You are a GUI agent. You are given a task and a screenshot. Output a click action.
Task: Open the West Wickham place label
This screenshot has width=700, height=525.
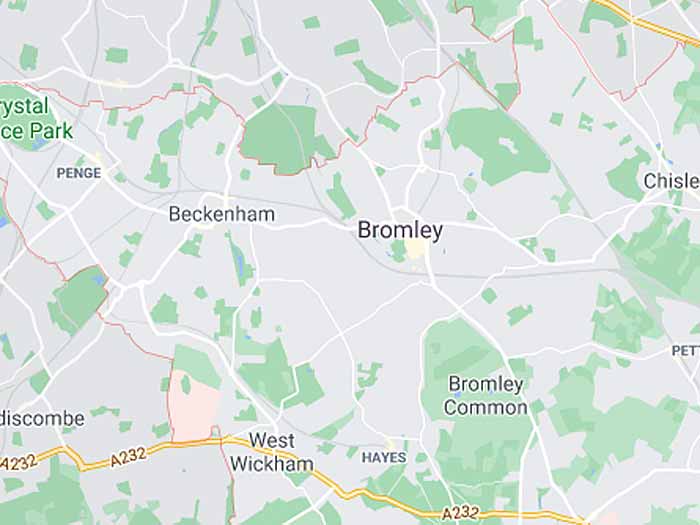272,452
